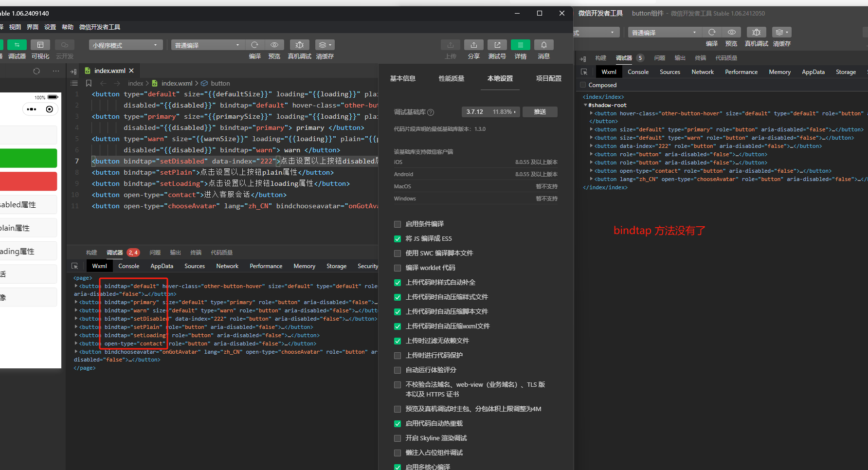This screenshot has width=868, height=470.
Task: Expand the data-index="222" button node in right window
Action: [x=591, y=146]
